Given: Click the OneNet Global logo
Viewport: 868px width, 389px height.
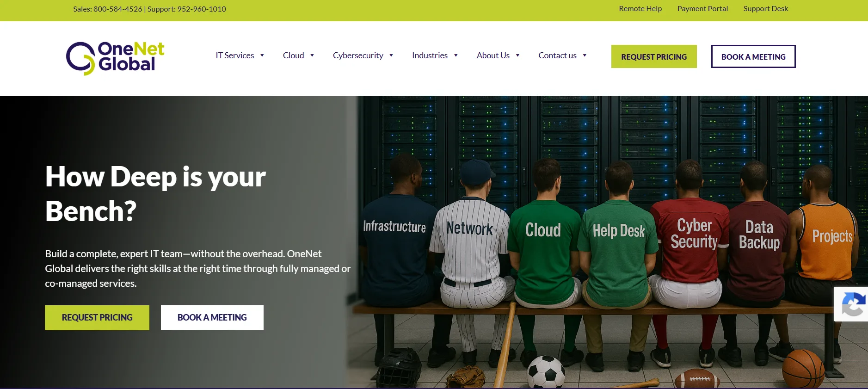Looking at the screenshot, I should pyautogui.click(x=115, y=58).
